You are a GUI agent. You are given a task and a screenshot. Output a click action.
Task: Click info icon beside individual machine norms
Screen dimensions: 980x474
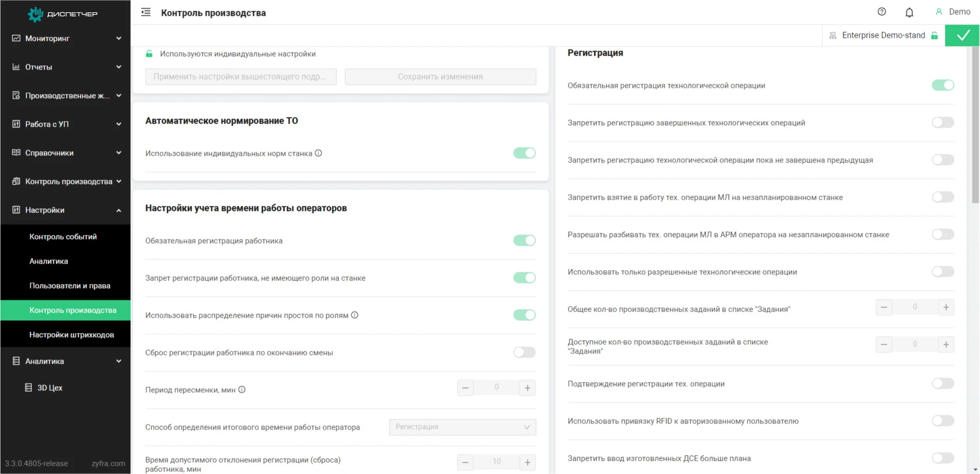pyautogui.click(x=318, y=153)
